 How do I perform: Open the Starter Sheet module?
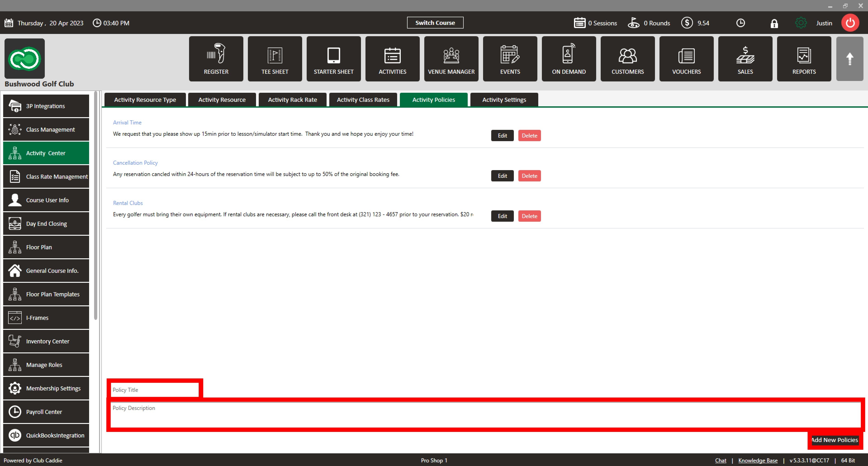coord(334,59)
